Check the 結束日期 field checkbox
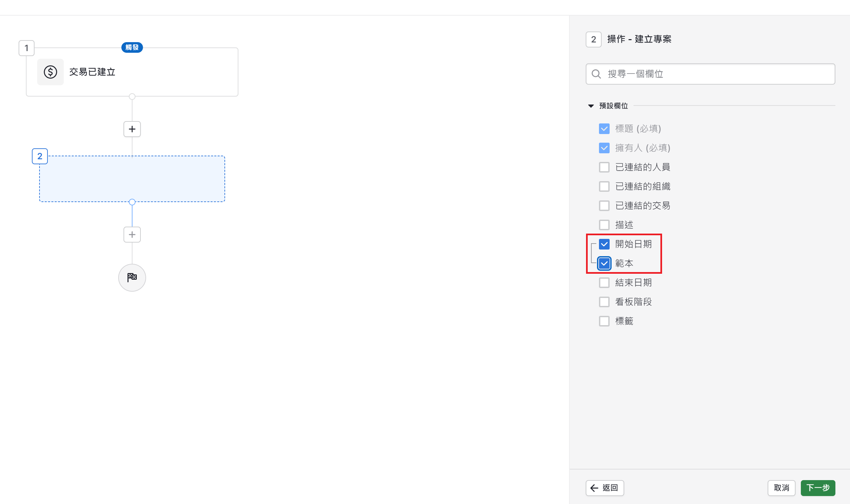Viewport: 850px width, 504px height. click(x=604, y=283)
